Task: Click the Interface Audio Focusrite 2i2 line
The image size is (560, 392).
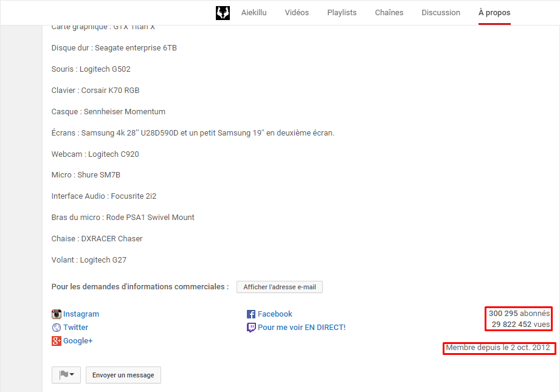Action: point(104,196)
